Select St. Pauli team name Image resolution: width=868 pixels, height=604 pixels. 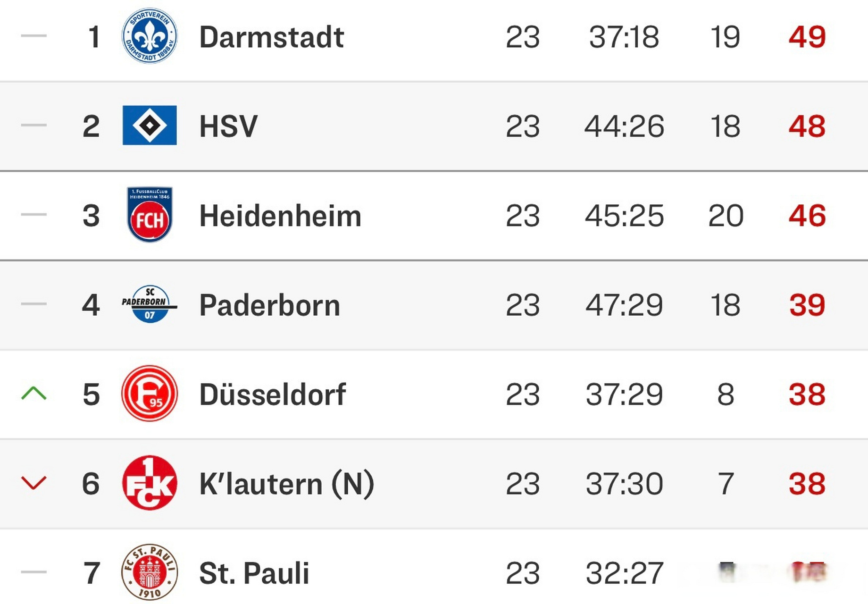click(254, 573)
